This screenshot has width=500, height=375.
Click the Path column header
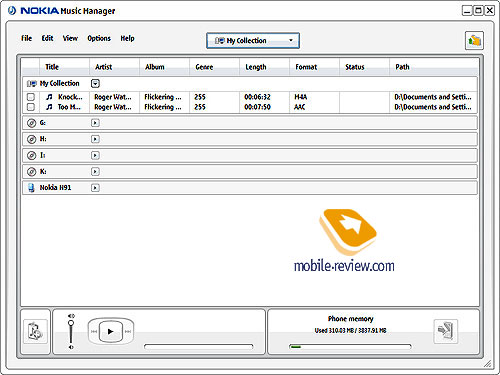coord(433,67)
